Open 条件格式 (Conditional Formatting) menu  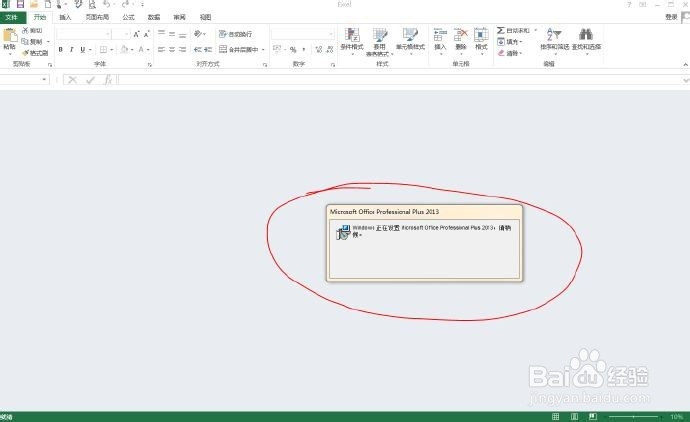352,40
